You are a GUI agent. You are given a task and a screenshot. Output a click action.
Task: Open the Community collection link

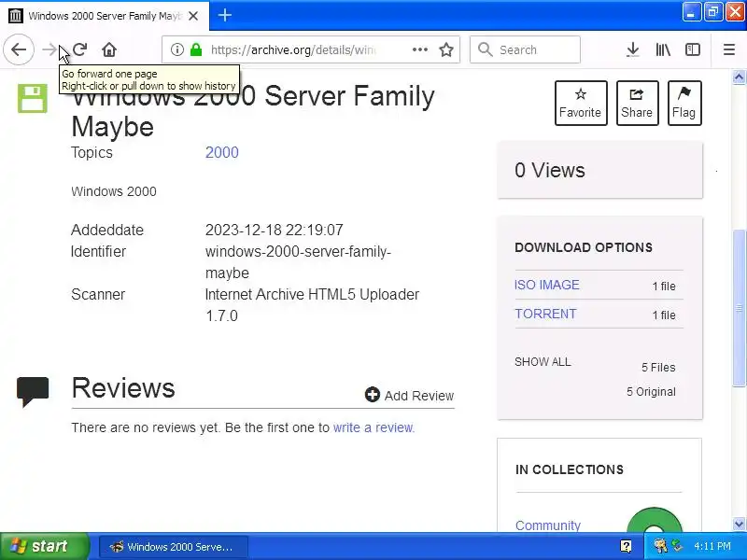548,525
